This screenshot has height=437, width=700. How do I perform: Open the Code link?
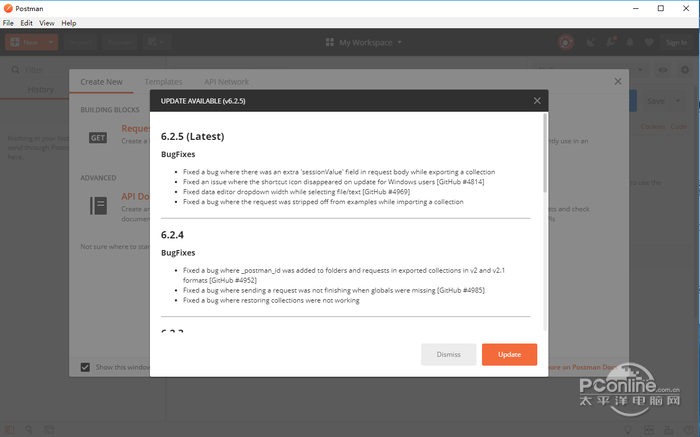[x=679, y=127]
